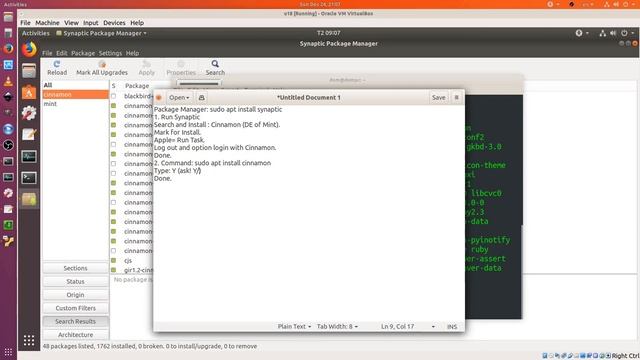
Task: Expand the guest system menu arrow
Action: 632,33
